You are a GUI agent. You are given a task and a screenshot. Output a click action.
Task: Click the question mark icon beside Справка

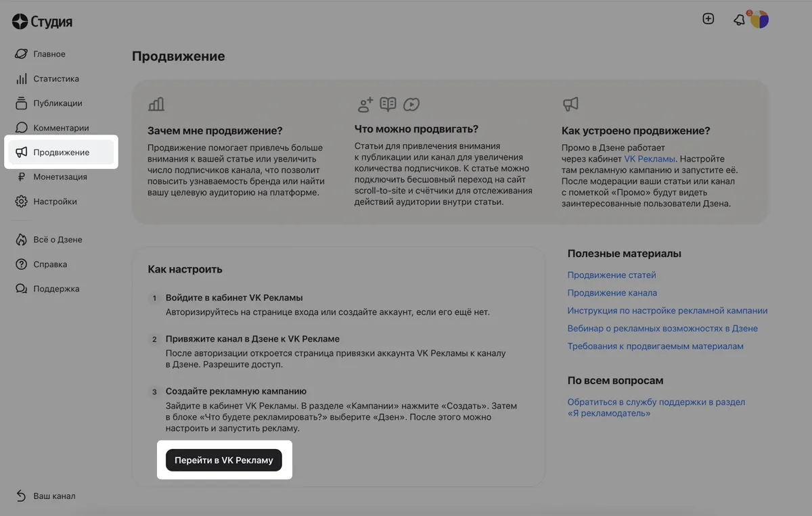click(21, 264)
